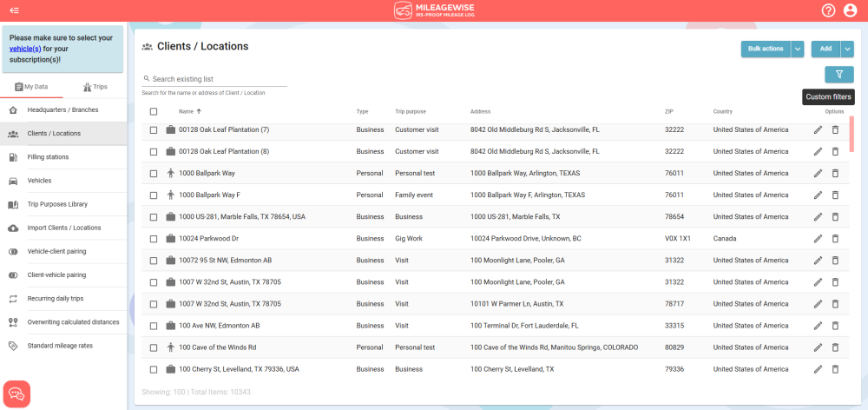
Task: Click the Search existing list field
Action: 217,79
